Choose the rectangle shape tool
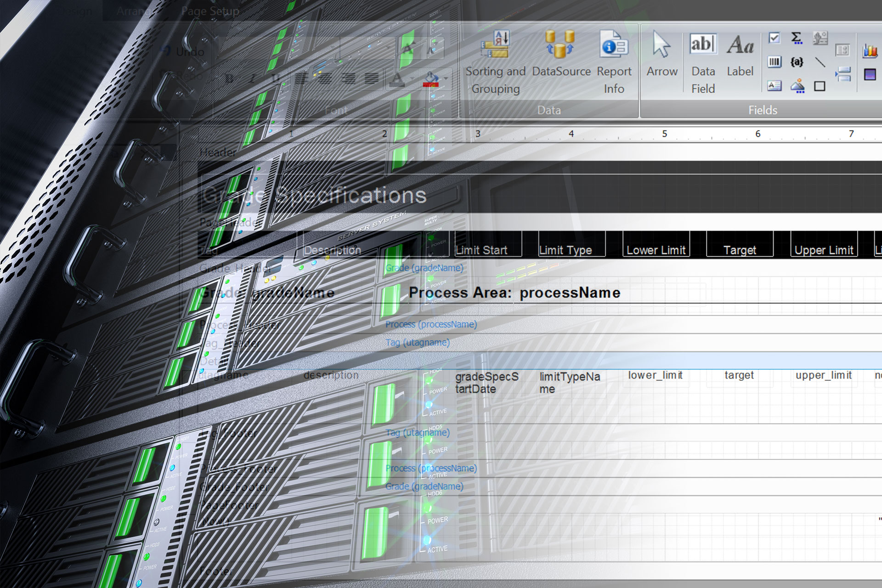This screenshot has height=588, width=882. 820,86
